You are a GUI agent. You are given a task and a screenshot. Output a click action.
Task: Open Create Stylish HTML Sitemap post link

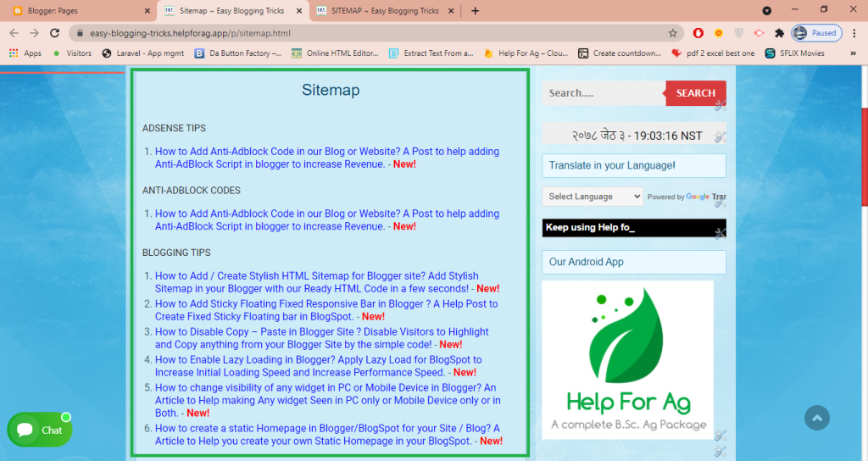(317, 282)
